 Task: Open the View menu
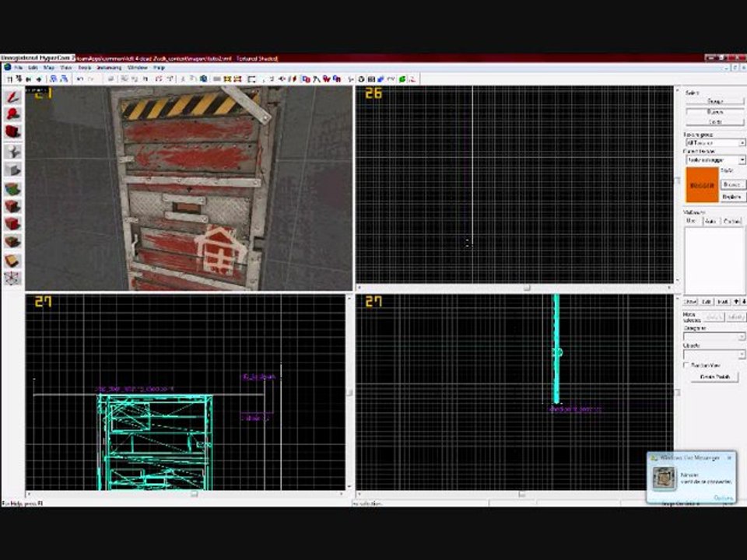pyautogui.click(x=65, y=68)
